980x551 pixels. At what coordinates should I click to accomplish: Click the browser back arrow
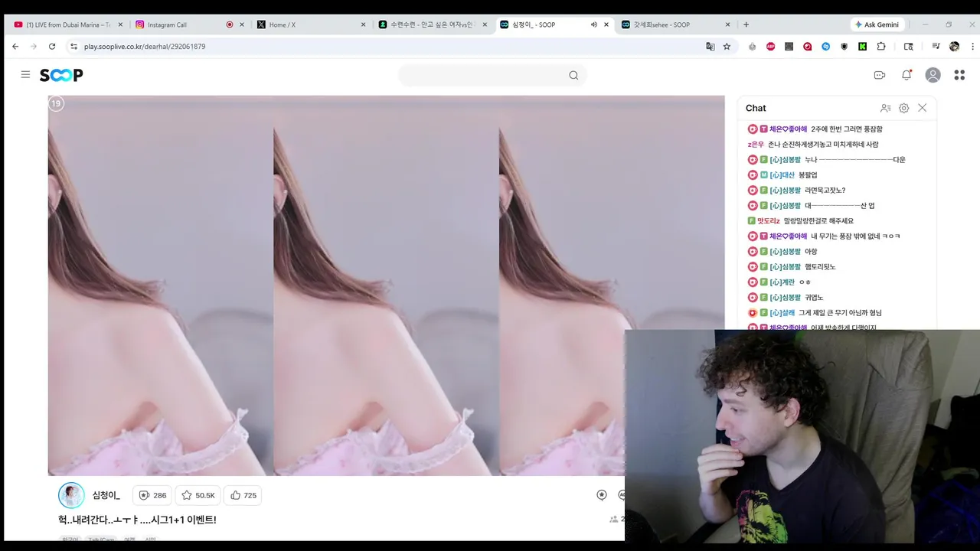(15, 47)
